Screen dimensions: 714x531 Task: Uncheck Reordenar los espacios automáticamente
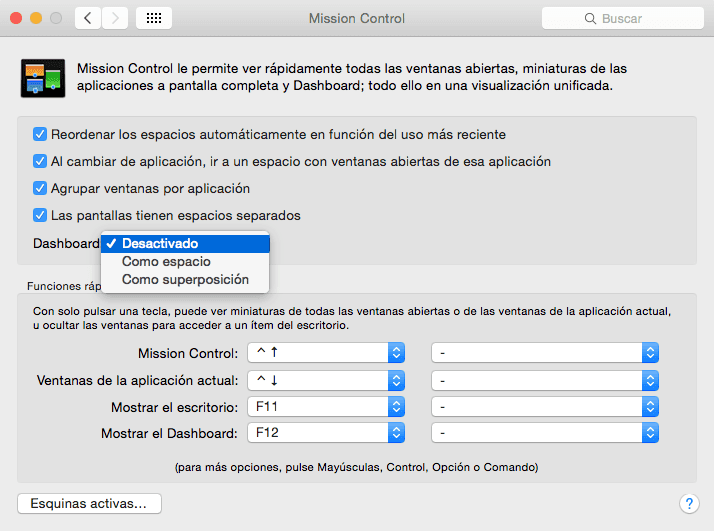(x=40, y=134)
